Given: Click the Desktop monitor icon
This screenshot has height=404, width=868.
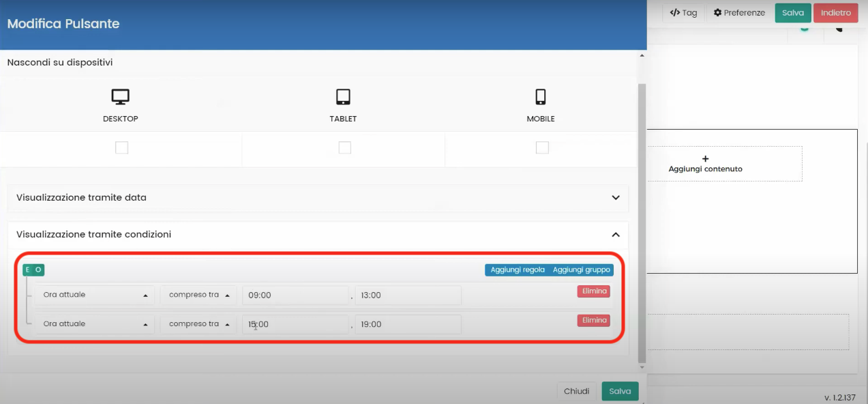Looking at the screenshot, I should click(x=121, y=97).
